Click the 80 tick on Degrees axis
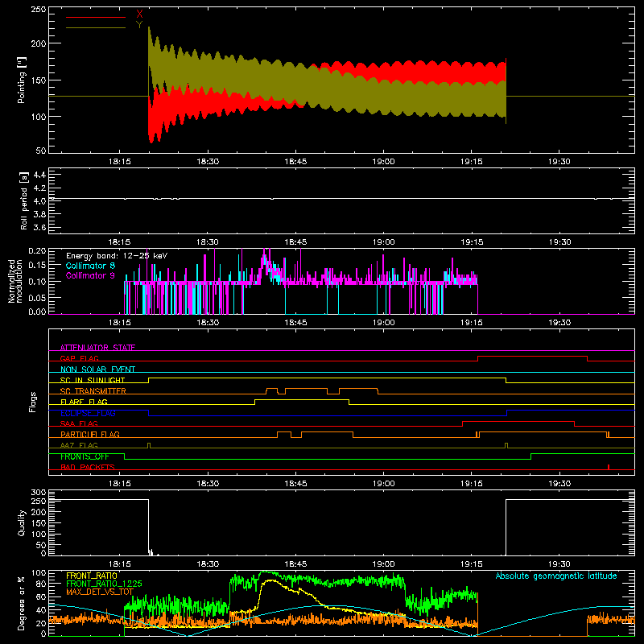Screen dimensions: 644x644 pyautogui.click(x=41, y=584)
